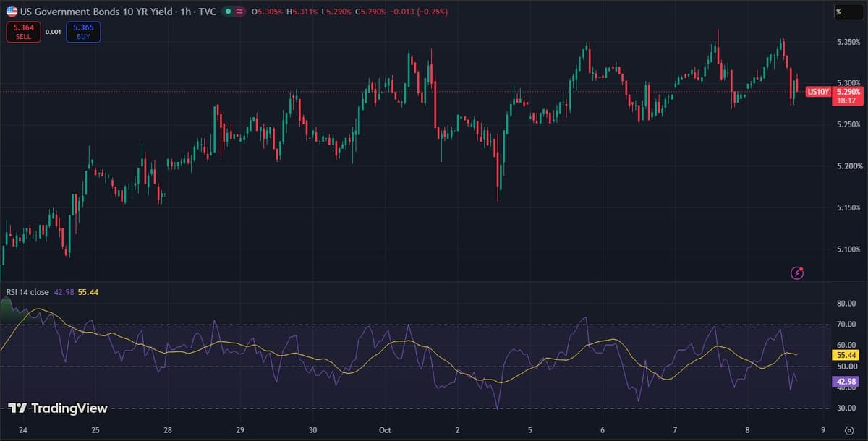Click the 0.001 spread value
Viewport: 868px width, 441px height.
point(53,32)
